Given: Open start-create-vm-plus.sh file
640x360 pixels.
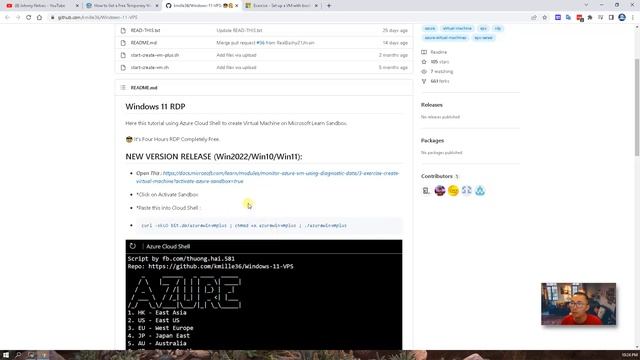Looking at the screenshot, I should pos(155,55).
